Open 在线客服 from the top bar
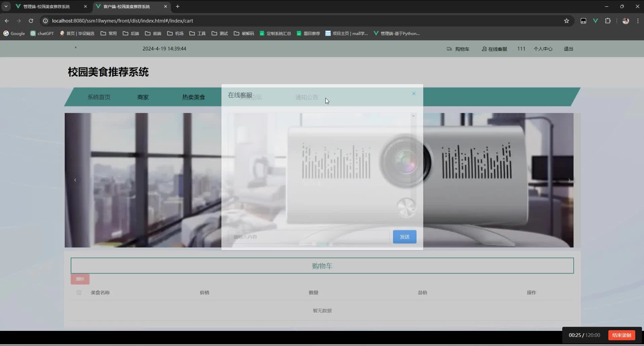 pos(494,49)
